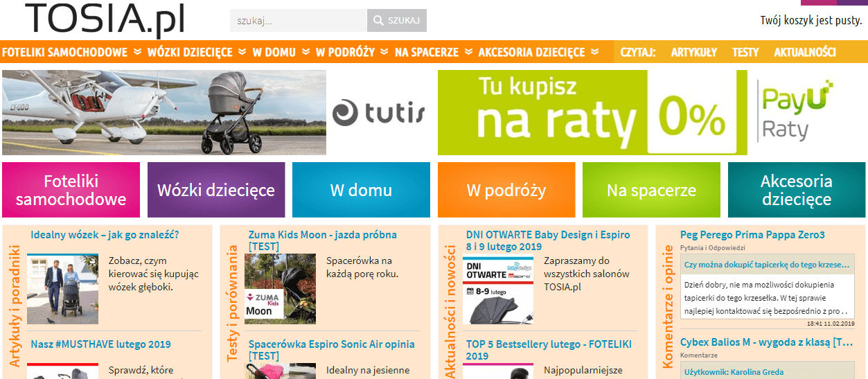Open the Testy menu item
This screenshot has height=379, width=868.
745,52
